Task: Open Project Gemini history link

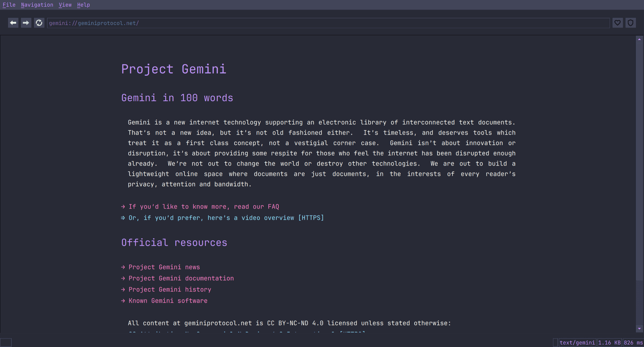Action: (169, 289)
